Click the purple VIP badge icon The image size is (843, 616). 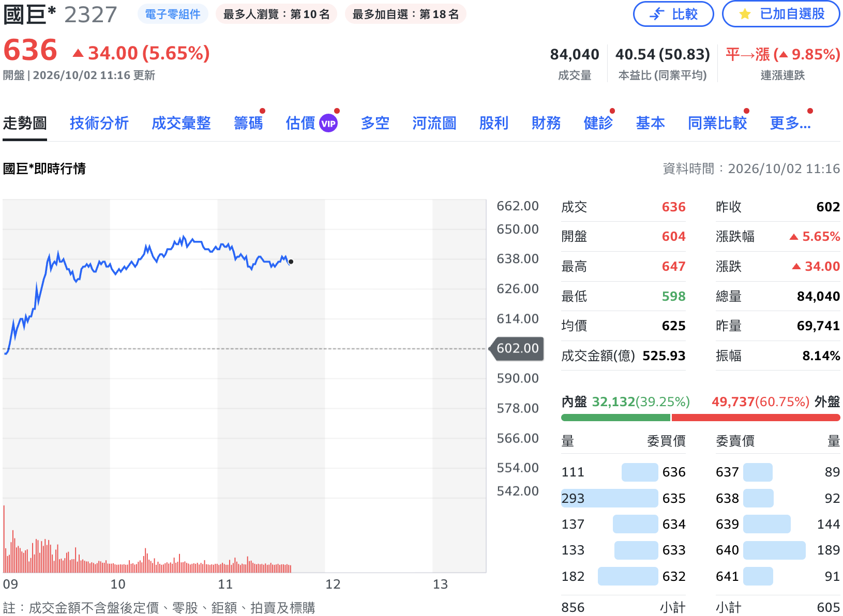coord(328,124)
